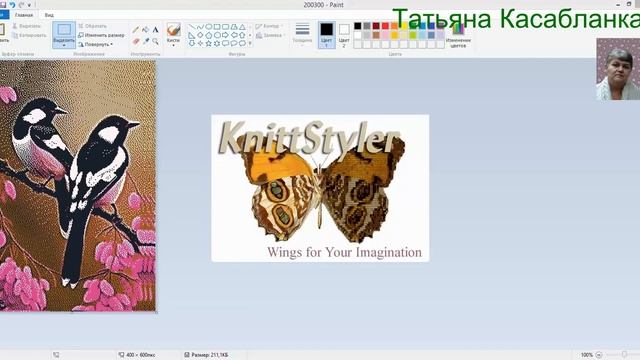Pick the Rounded rectangular callout shape
The height and width of the screenshot is (360, 640).
point(225,43)
